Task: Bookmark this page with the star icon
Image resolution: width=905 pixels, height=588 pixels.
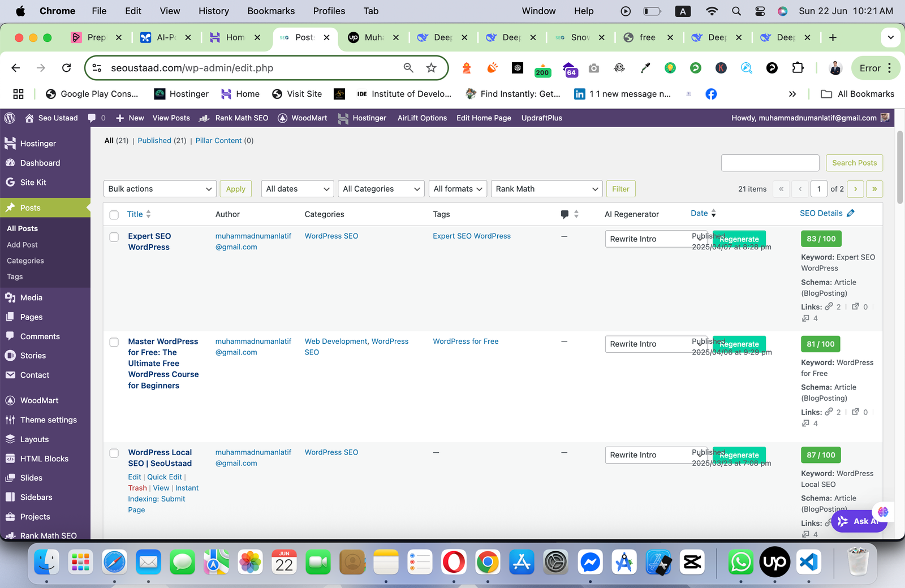Action: [x=432, y=68]
